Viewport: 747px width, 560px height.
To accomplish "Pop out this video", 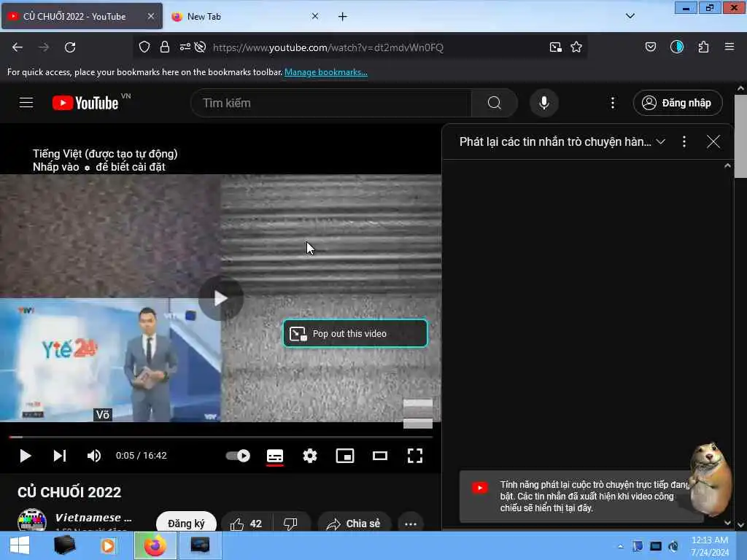I will (355, 333).
